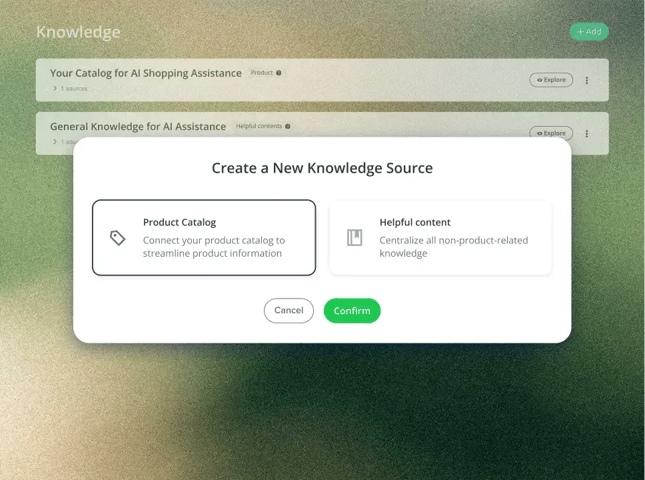Click the Add button on Knowledge page

pos(589,32)
